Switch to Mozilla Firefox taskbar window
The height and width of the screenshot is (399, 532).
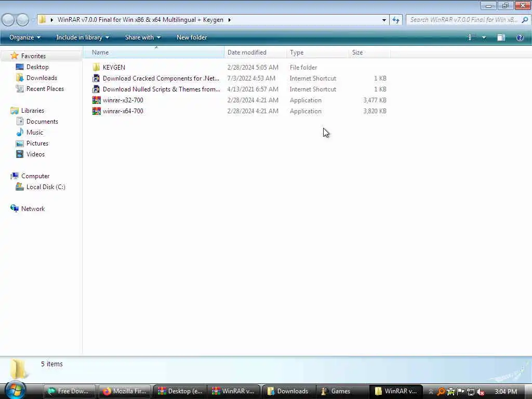click(x=125, y=391)
